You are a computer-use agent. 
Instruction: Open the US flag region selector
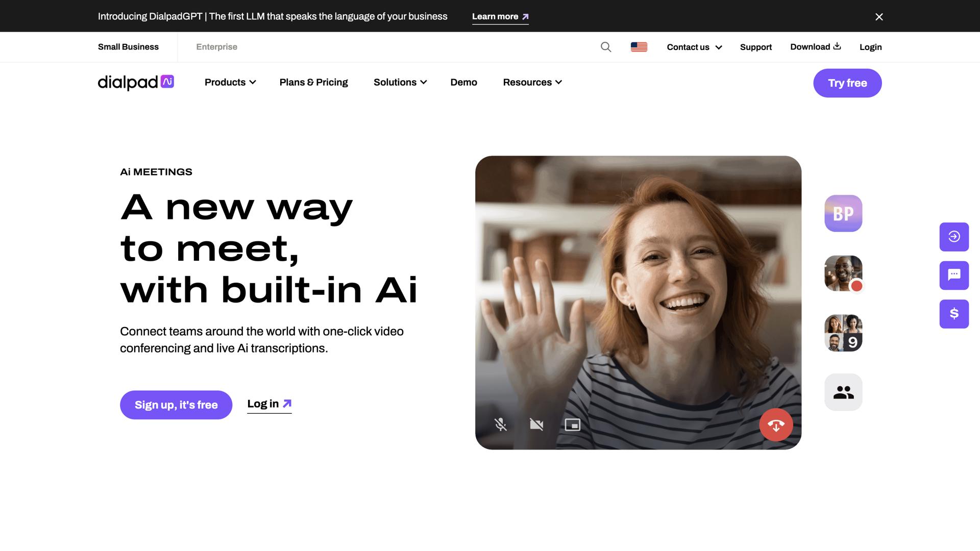click(x=639, y=47)
